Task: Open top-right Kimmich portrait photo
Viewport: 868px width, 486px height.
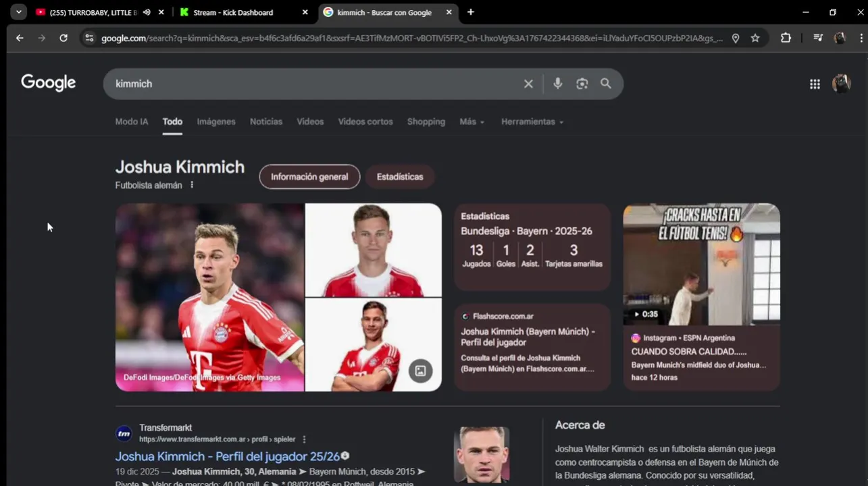Action: pos(374,250)
